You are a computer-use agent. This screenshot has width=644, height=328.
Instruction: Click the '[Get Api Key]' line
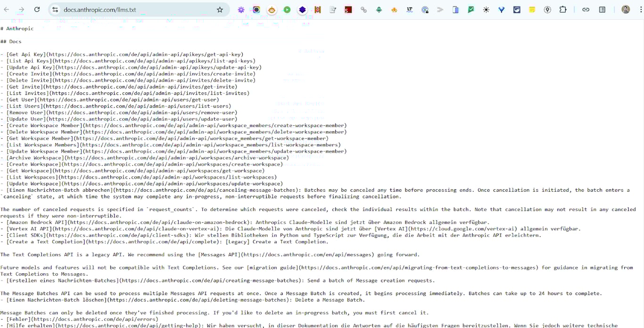pyautogui.click(x=122, y=54)
